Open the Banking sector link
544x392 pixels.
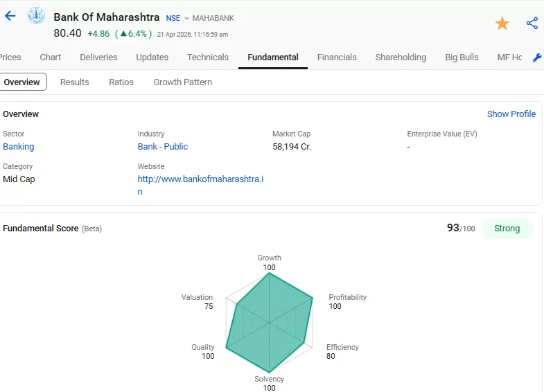19,147
